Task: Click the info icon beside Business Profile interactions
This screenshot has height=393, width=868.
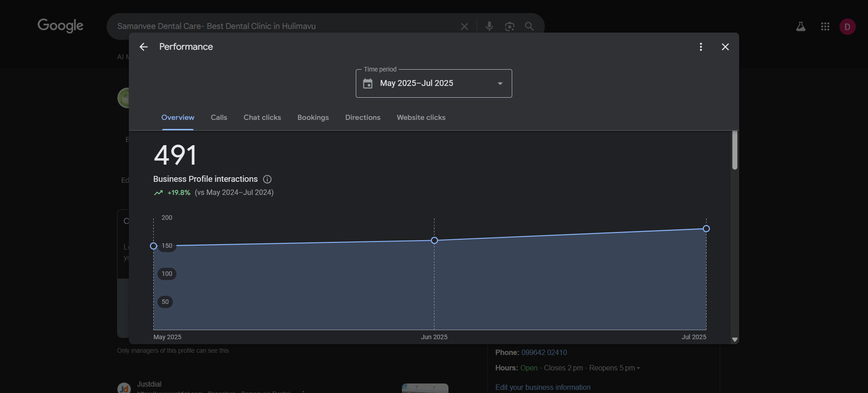Action: coord(267,179)
